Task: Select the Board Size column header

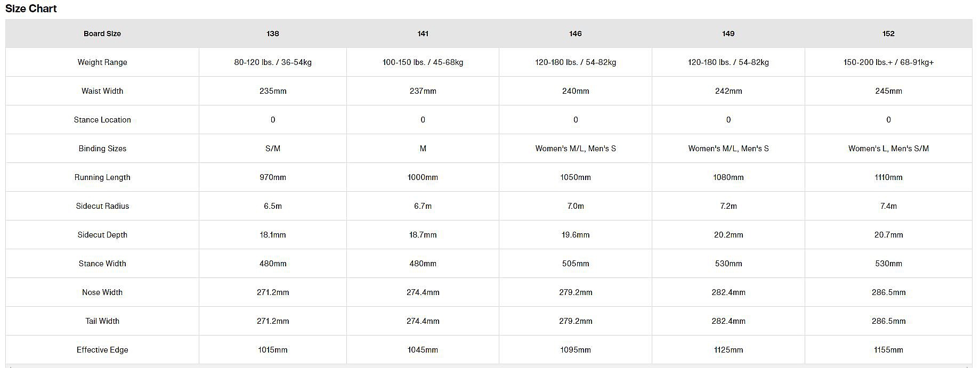Action: click(x=102, y=34)
